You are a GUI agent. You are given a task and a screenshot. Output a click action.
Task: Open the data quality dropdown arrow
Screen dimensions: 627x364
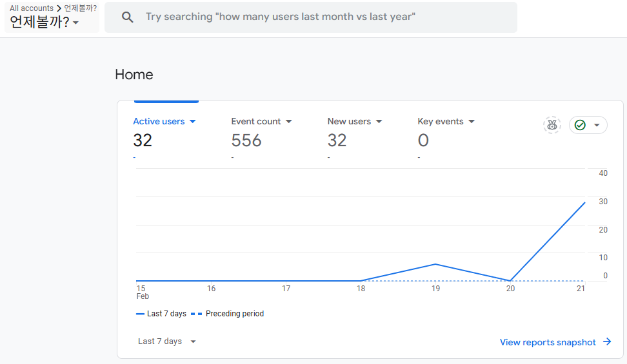pos(597,125)
